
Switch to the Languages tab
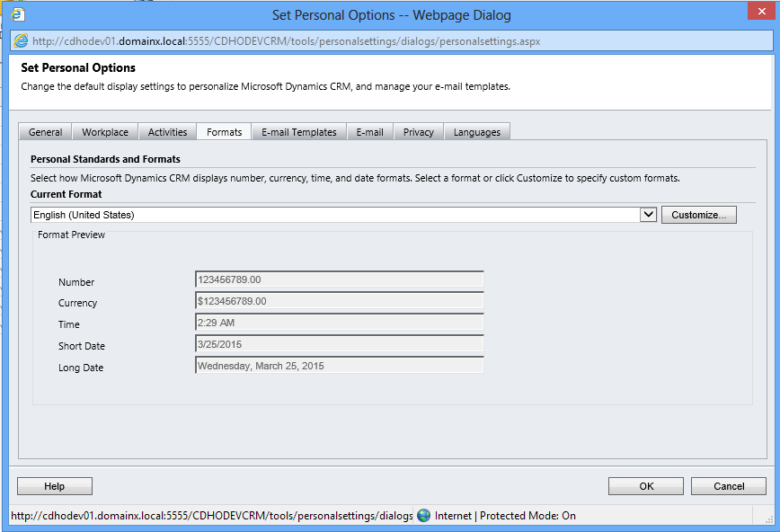pyautogui.click(x=476, y=132)
